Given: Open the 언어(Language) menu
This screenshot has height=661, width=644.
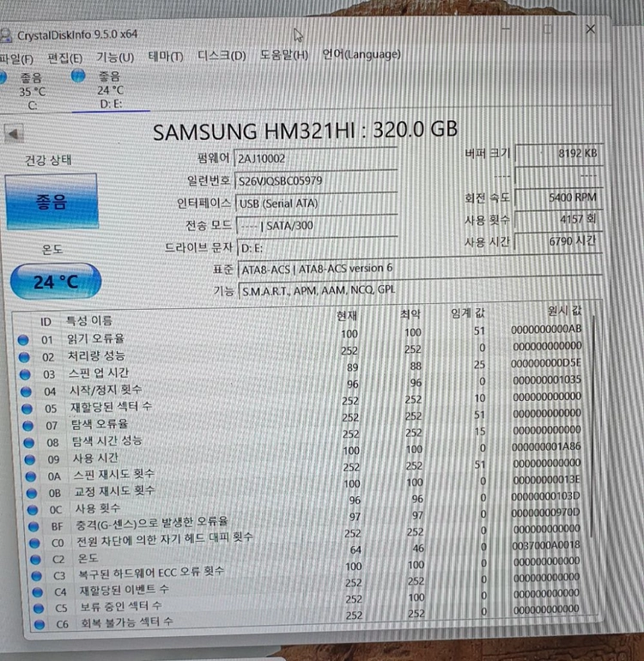Looking at the screenshot, I should click(361, 54).
